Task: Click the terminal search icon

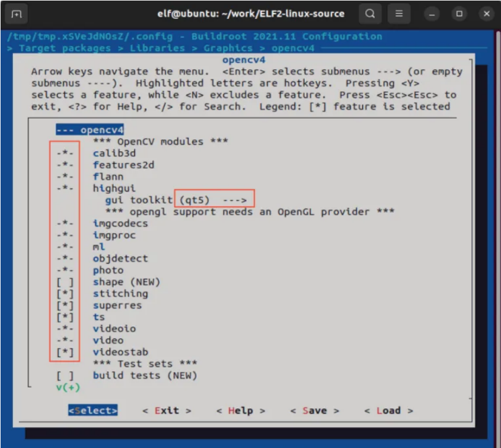Action: point(370,14)
